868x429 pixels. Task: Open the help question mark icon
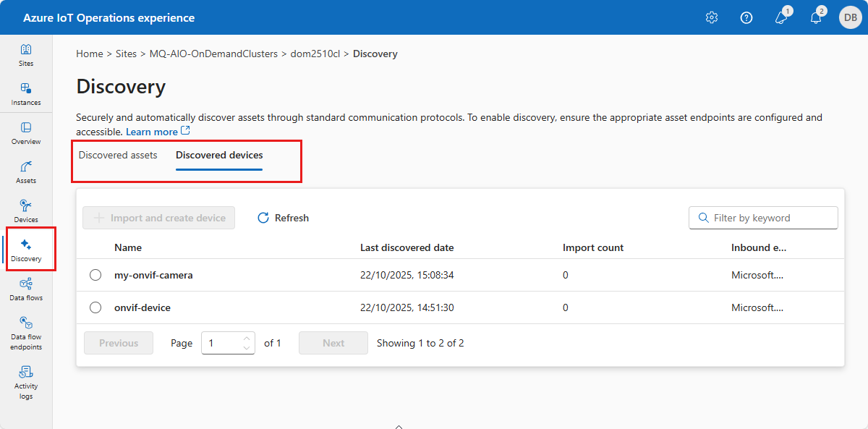pos(746,17)
